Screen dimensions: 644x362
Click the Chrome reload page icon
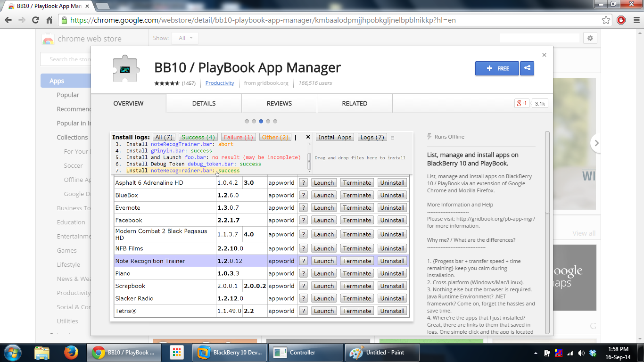(x=35, y=20)
